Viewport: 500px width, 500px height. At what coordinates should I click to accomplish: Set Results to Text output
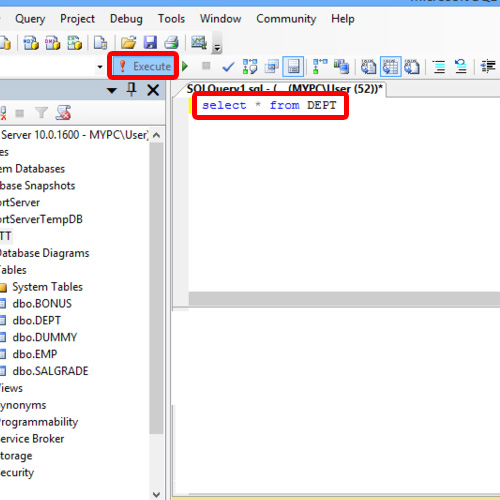(x=368, y=66)
